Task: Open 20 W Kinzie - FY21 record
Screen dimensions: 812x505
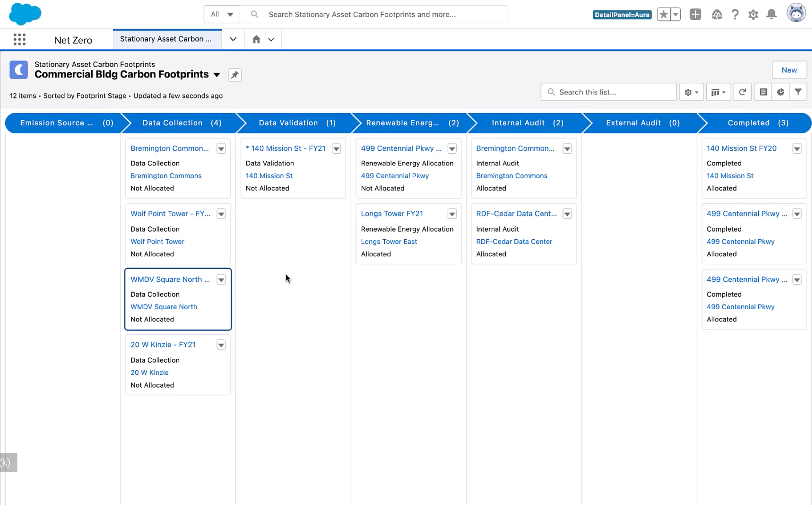Action: 163,344
